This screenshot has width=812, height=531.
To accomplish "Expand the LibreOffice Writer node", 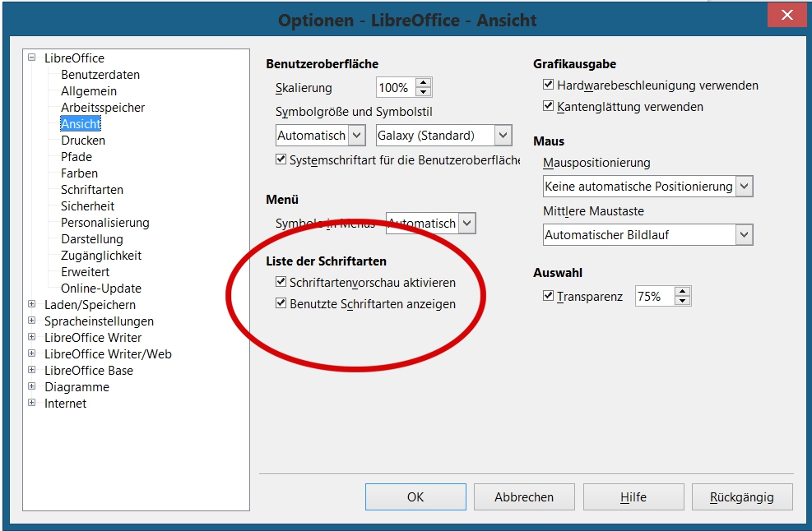I will (x=32, y=337).
